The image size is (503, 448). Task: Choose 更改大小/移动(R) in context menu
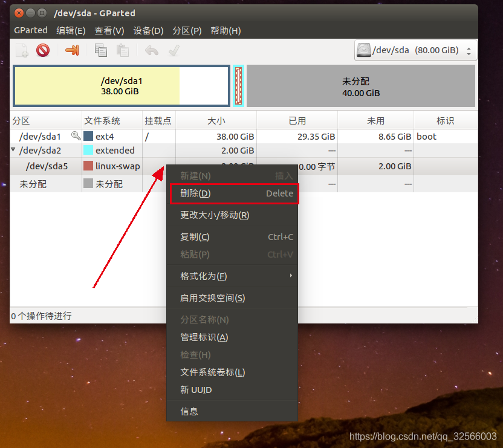coord(232,215)
